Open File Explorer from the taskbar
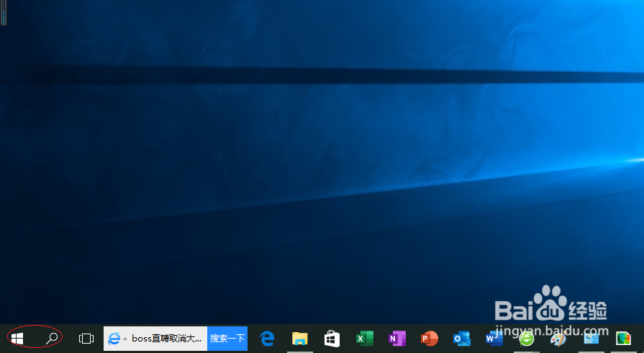Viewport: 644px width, 353px height. click(x=300, y=339)
